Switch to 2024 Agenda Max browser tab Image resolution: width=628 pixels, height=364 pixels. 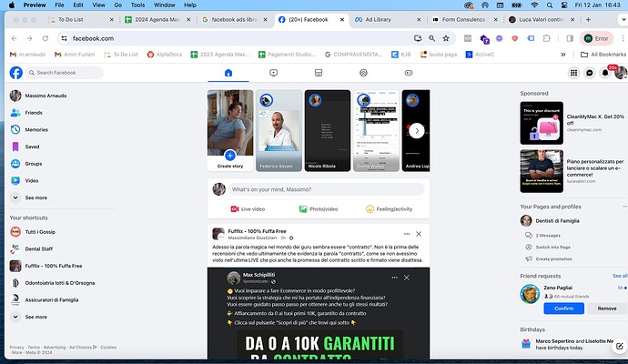pyautogui.click(x=157, y=19)
